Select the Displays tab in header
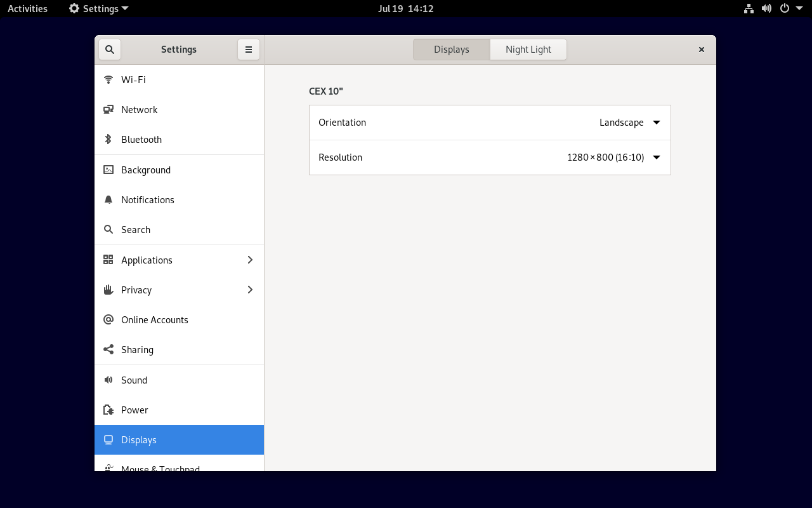 point(452,50)
